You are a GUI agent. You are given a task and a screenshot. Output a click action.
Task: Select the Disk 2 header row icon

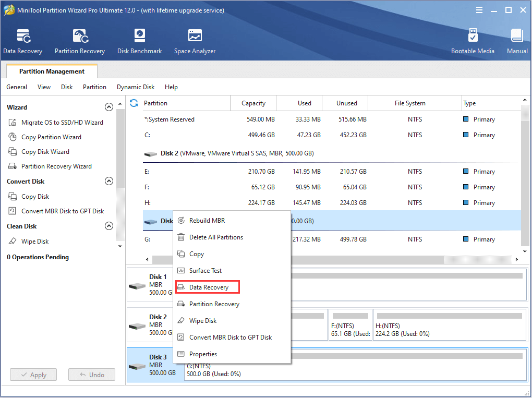tap(150, 154)
